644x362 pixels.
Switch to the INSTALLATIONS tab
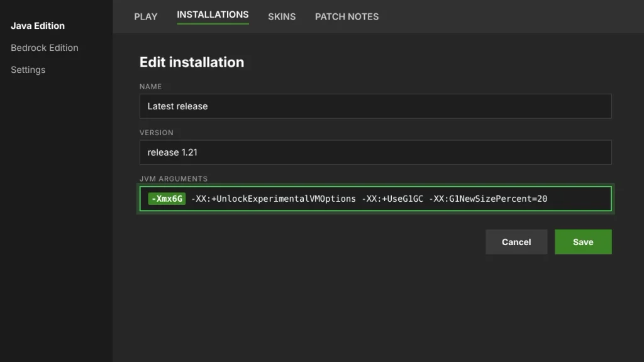tap(213, 15)
